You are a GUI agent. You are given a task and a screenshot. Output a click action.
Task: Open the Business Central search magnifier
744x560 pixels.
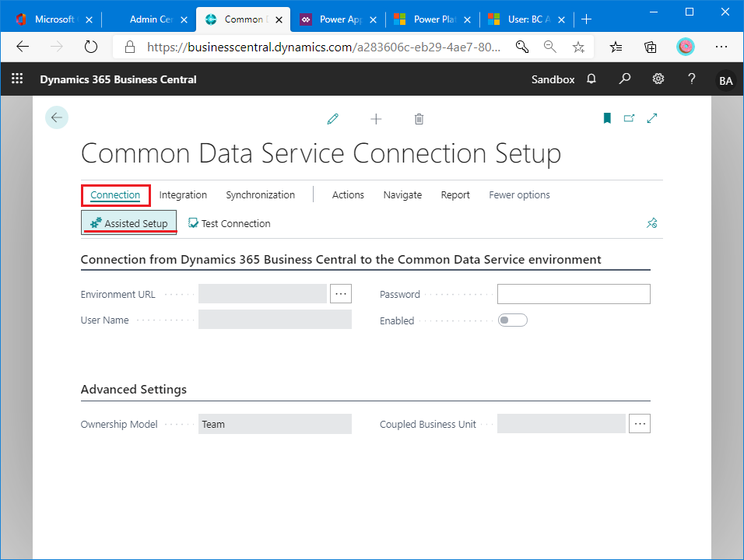pyautogui.click(x=625, y=79)
